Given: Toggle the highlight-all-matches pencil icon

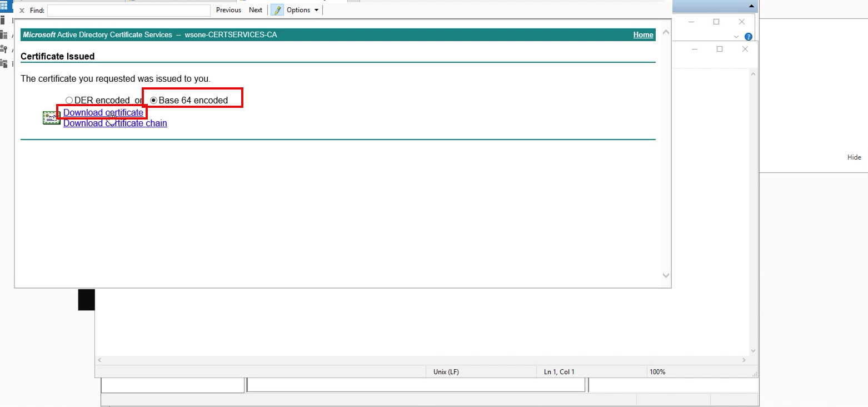Looking at the screenshot, I should point(277,10).
